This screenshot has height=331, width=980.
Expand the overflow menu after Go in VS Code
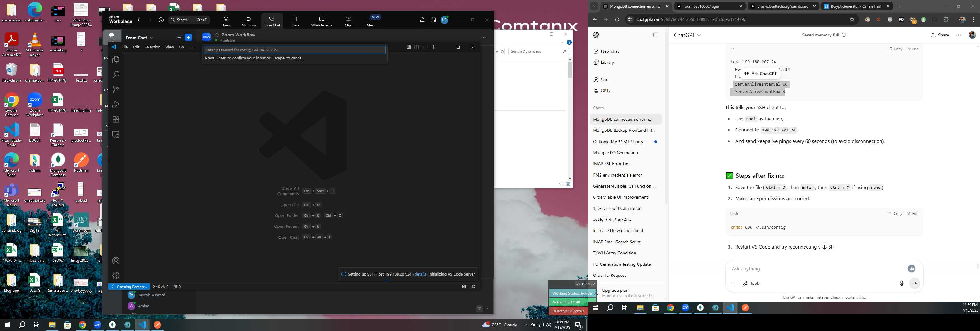point(192,47)
